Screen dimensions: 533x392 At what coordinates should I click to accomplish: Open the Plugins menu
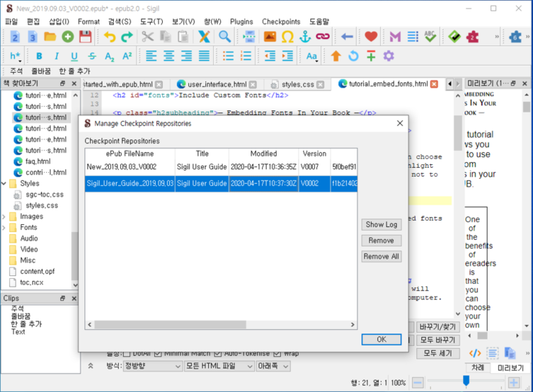241,22
